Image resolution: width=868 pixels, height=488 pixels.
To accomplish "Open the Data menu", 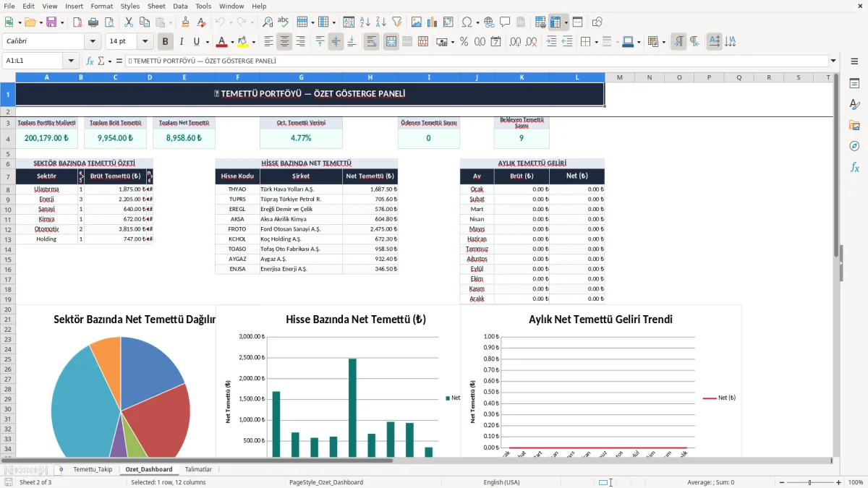I will (x=180, y=6).
